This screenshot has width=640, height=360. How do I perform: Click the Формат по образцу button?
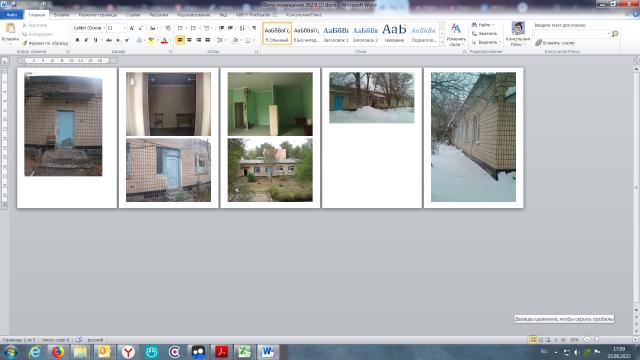click(x=45, y=43)
